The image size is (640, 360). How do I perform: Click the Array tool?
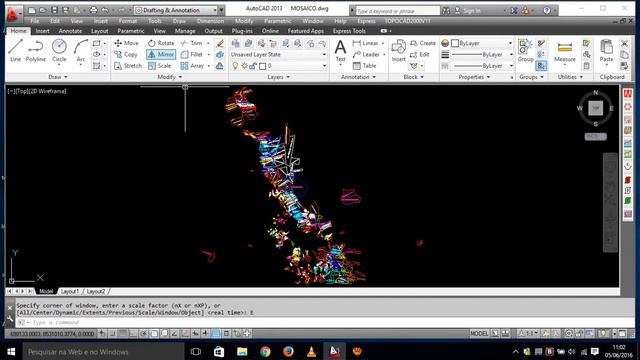click(x=192, y=66)
